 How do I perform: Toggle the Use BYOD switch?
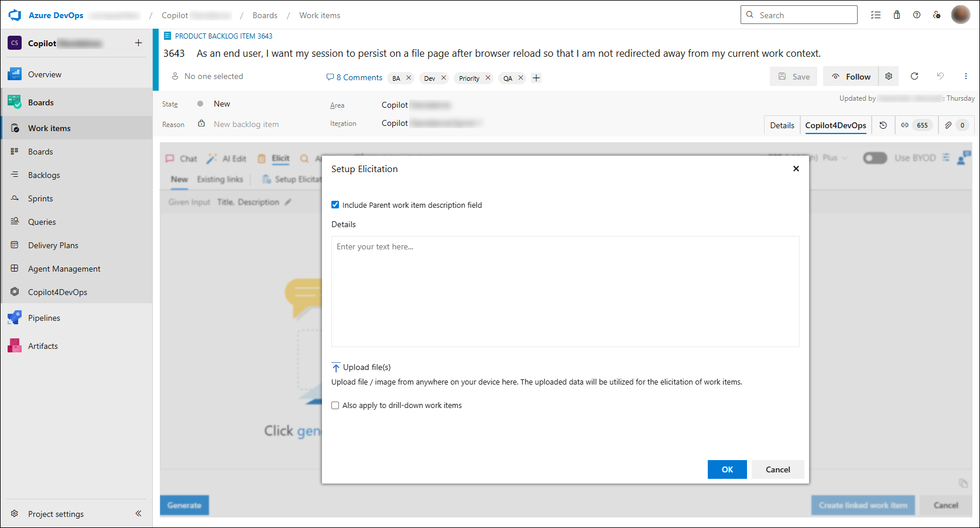click(875, 158)
